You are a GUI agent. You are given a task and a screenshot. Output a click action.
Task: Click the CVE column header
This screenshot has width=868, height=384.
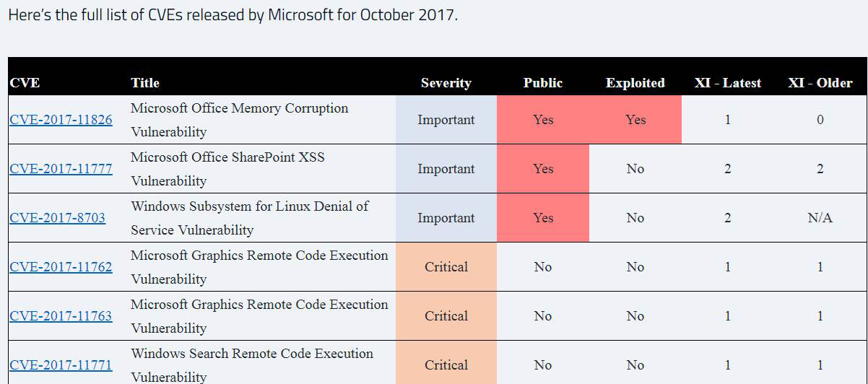[25, 83]
